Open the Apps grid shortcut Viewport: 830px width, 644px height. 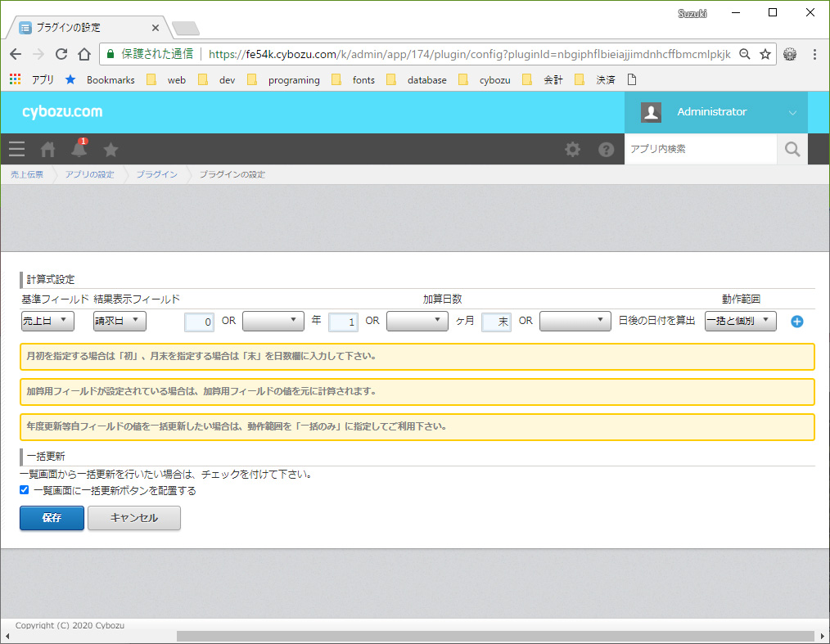point(16,79)
